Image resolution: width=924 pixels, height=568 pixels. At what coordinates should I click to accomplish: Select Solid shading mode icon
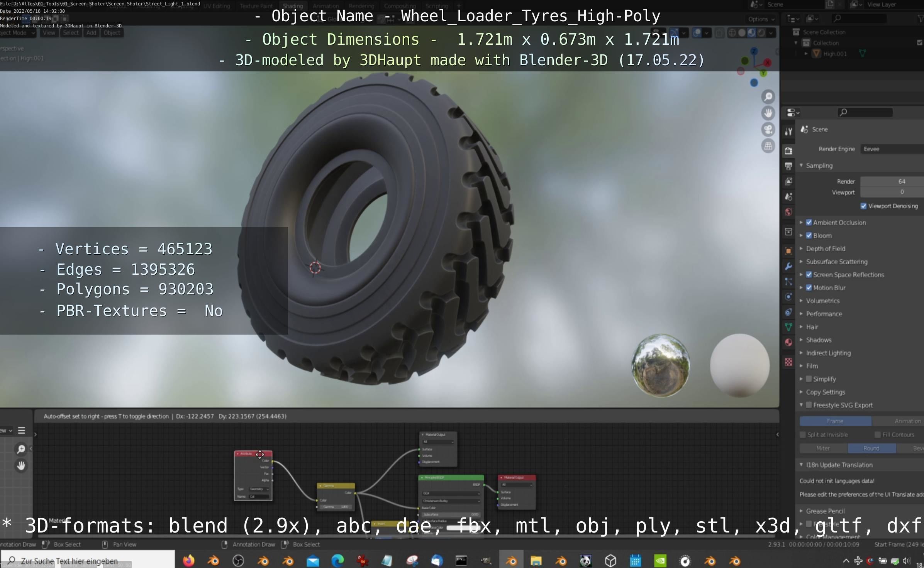(x=742, y=33)
